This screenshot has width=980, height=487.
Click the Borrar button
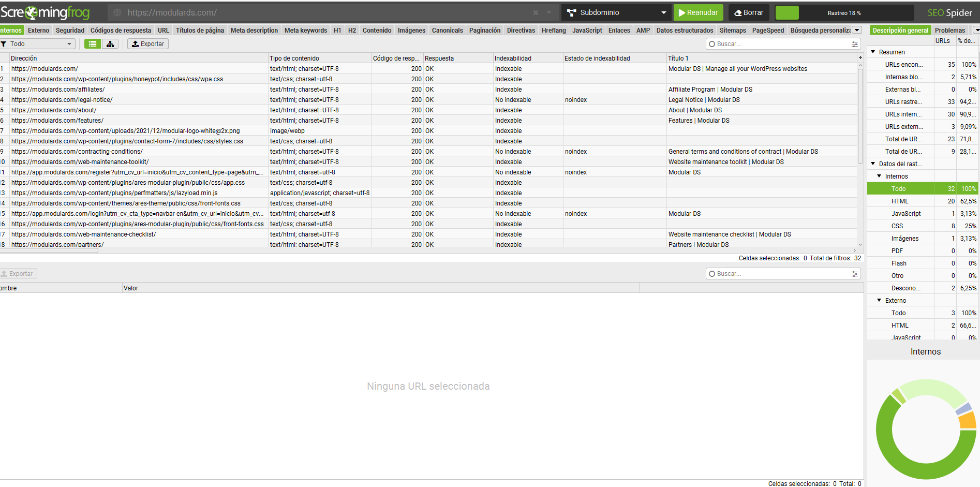[x=749, y=12]
